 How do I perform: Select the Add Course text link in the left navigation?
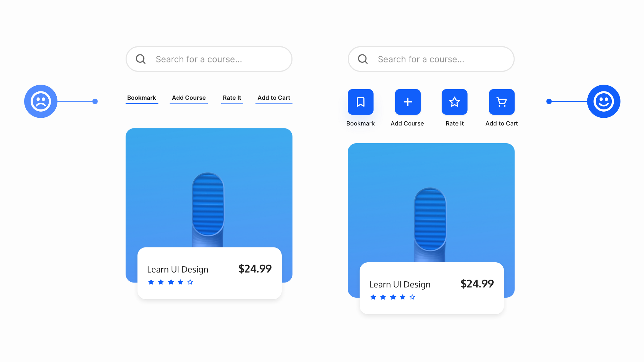[189, 98]
